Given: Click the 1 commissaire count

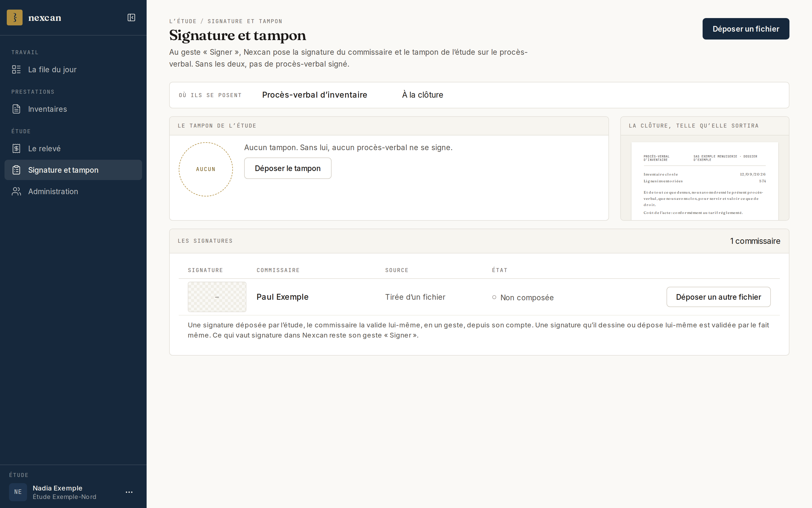Looking at the screenshot, I should (755, 241).
